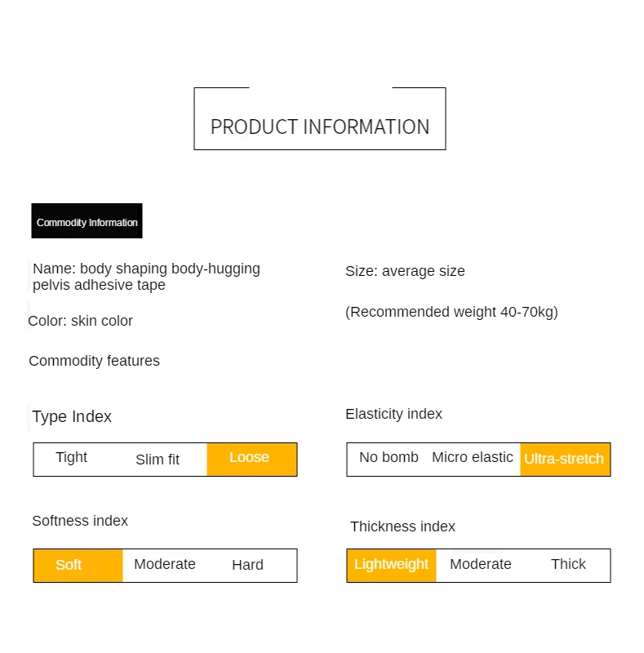
Task: Click the Size: average size text
Action: 405,271
